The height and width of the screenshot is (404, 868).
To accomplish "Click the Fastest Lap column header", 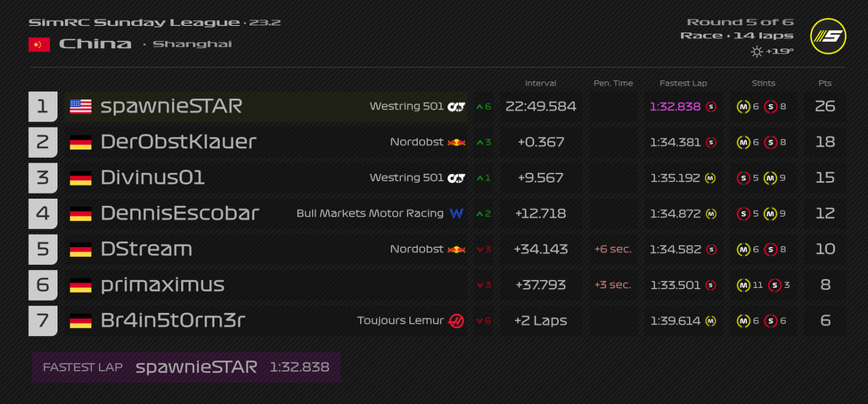I will pyautogui.click(x=684, y=83).
